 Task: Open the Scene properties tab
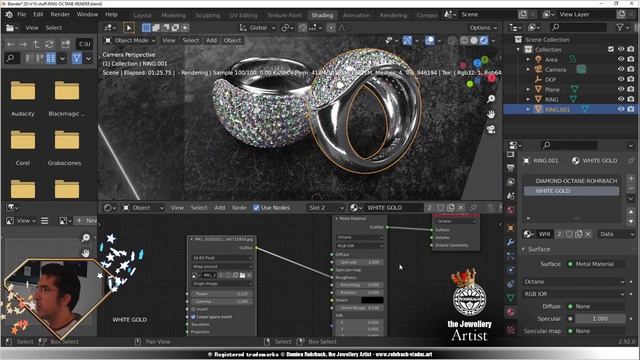(511, 196)
